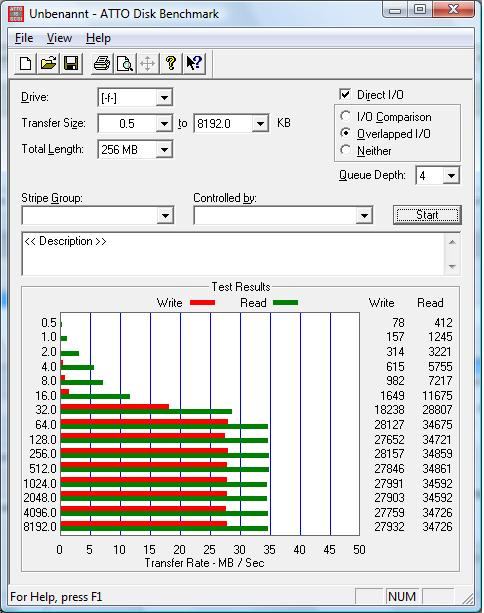Open the File menu
Image resolution: width=484 pixels, height=613 pixels.
(x=24, y=38)
